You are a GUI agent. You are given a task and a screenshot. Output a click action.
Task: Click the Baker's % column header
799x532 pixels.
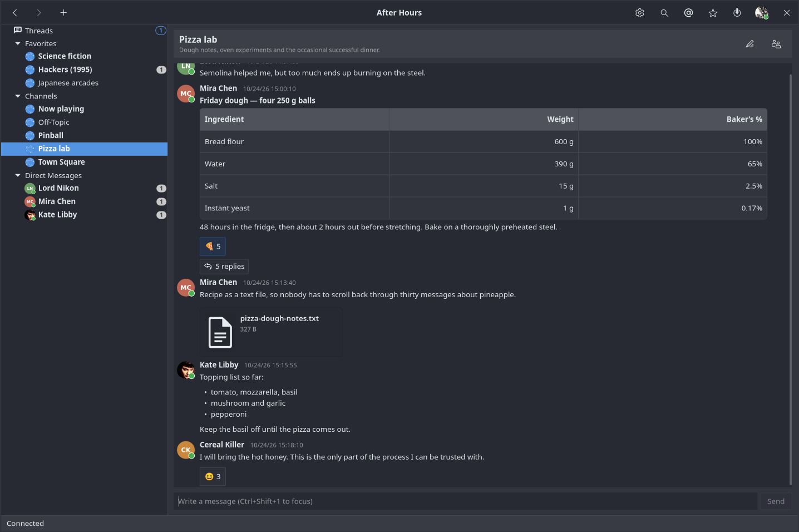coord(673,120)
